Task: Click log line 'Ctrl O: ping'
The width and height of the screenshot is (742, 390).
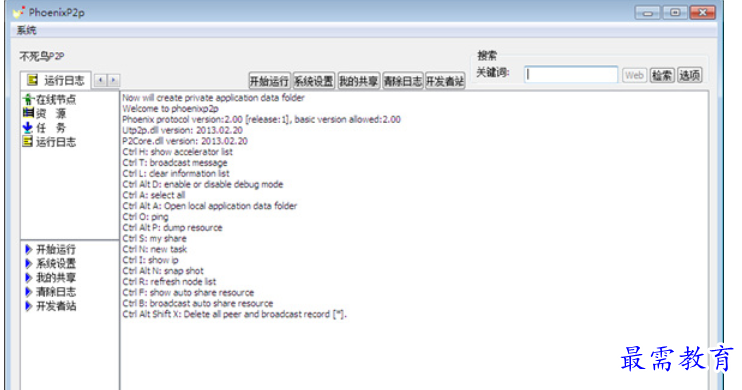Action: tap(145, 217)
